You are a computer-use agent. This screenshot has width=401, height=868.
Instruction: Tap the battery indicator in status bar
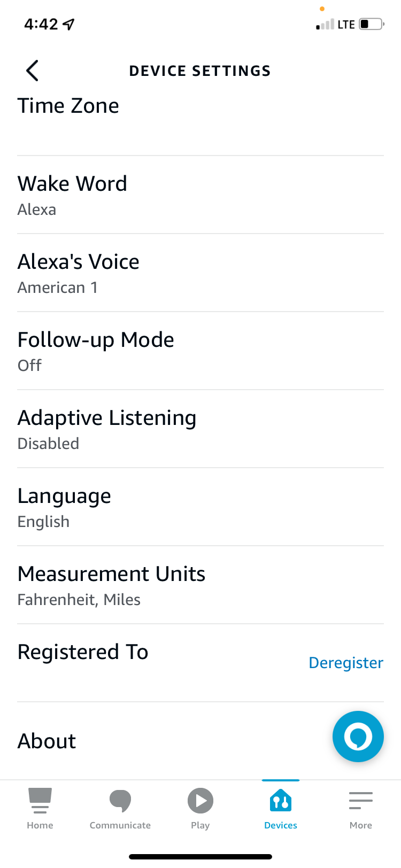[372, 24]
